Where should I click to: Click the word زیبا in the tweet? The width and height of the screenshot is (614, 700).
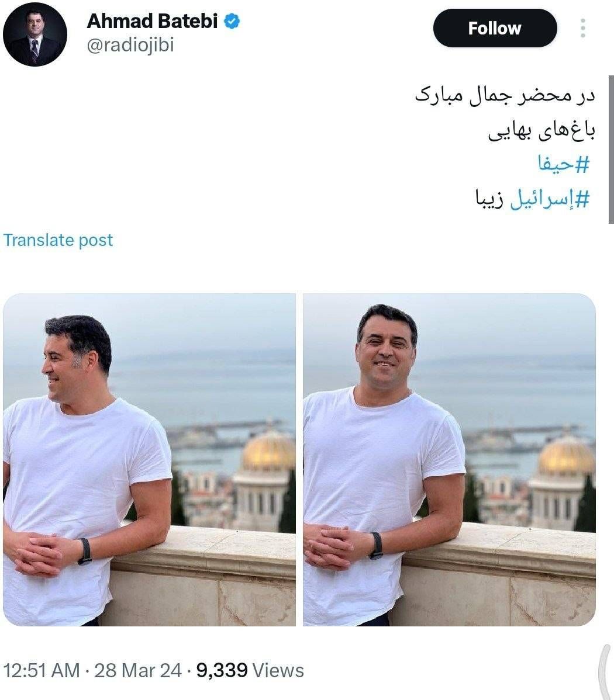490,198
